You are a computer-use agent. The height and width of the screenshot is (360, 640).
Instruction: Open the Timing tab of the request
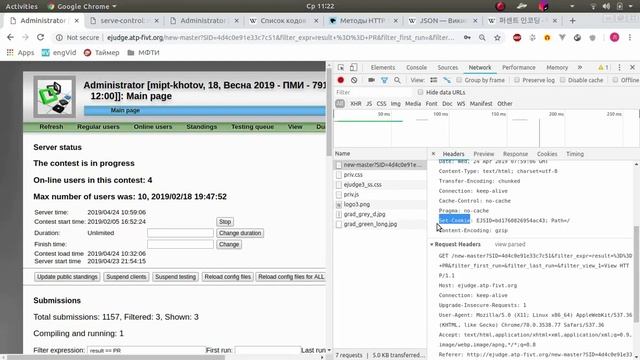click(x=575, y=154)
